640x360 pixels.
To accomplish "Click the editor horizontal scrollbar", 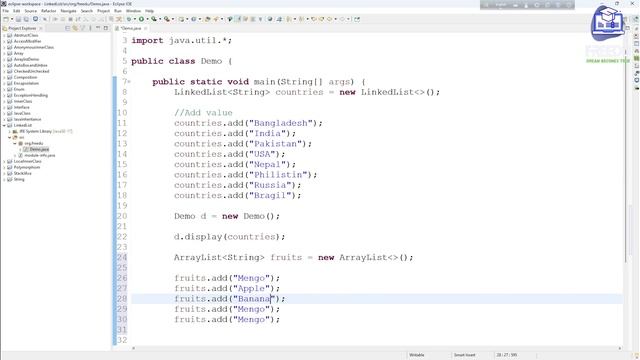I will tap(376, 348).
